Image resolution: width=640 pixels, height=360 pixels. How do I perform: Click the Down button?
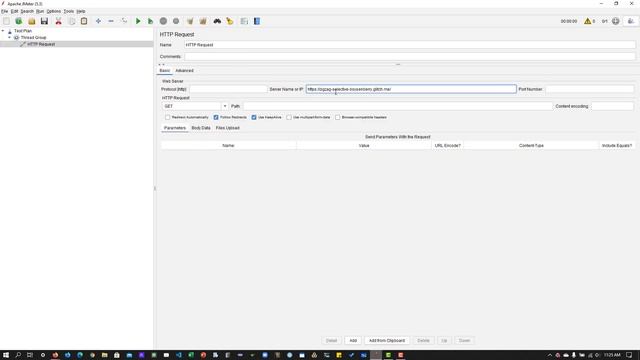click(464, 340)
